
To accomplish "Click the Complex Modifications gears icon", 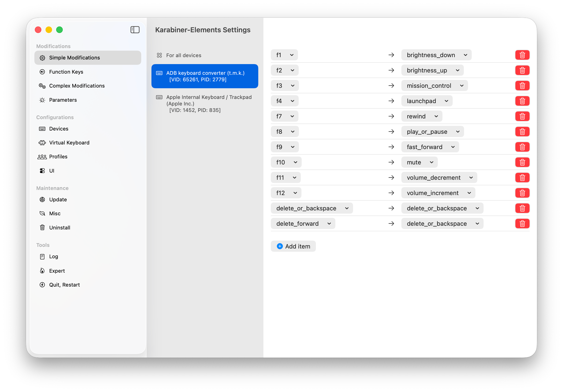I will [42, 86].
